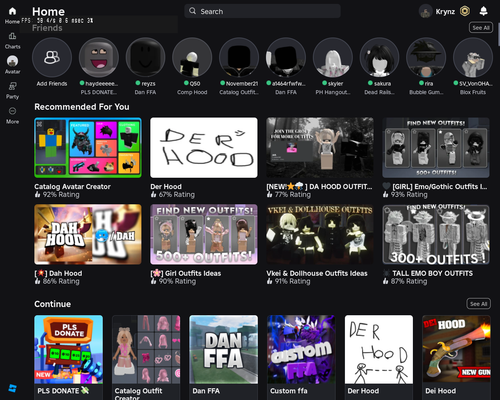Image resolution: width=500 pixels, height=400 pixels.
Task: Open the Continue section heading
Action: (x=52, y=304)
